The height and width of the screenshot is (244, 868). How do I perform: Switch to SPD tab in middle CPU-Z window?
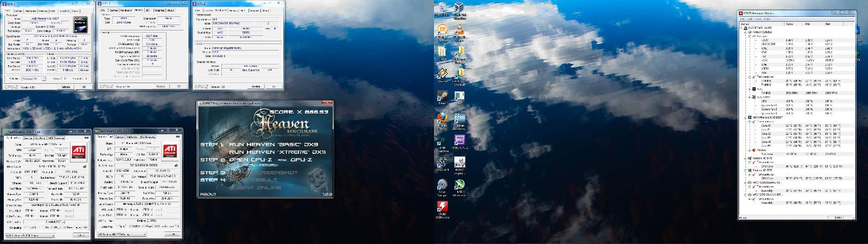click(x=148, y=10)
